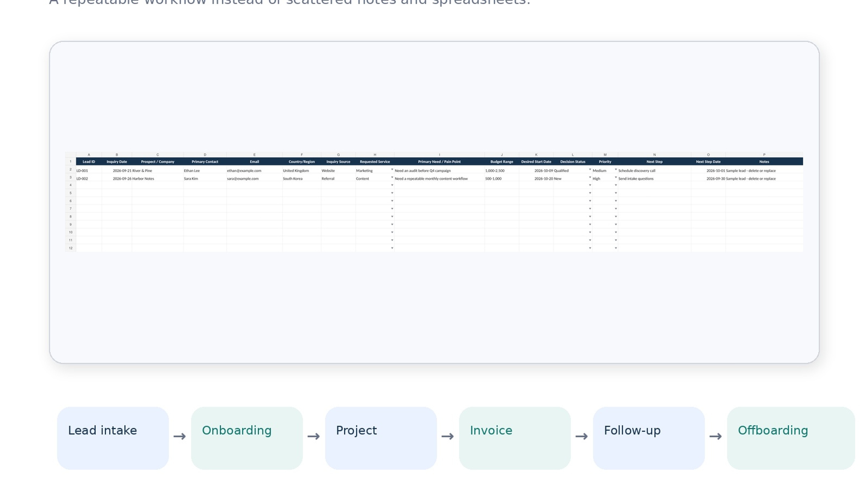Click the Primary Need / Pain Point header

[x=439, y=162]
